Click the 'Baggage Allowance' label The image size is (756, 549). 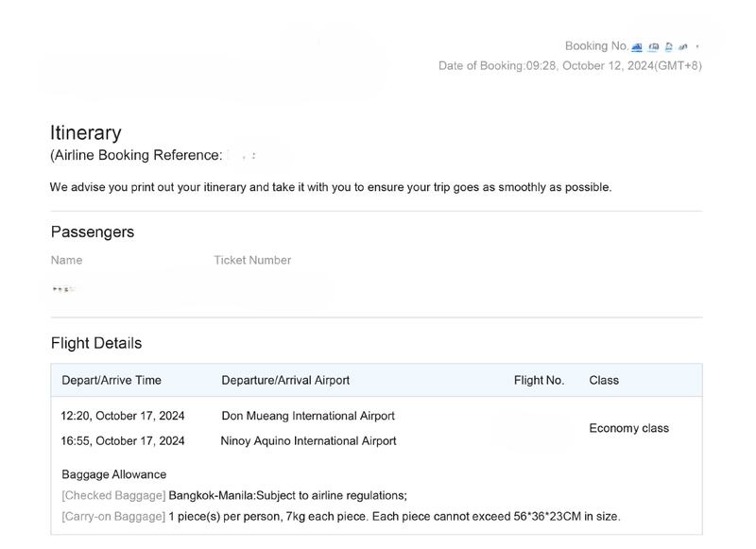coord(113,474)
